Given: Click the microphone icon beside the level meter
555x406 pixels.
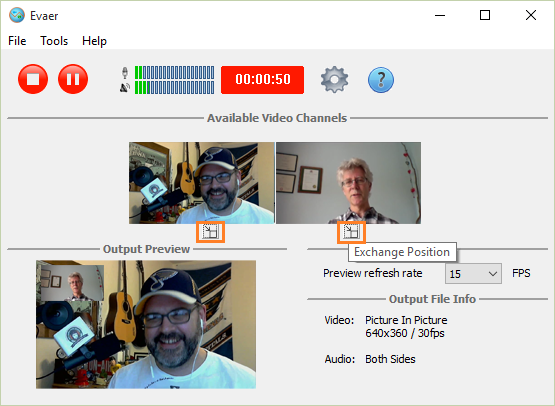Looking at the screenshot, I should [125, 73].
